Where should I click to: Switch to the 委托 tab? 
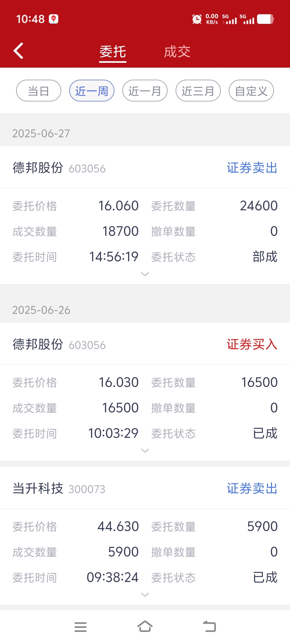(113, 52)
